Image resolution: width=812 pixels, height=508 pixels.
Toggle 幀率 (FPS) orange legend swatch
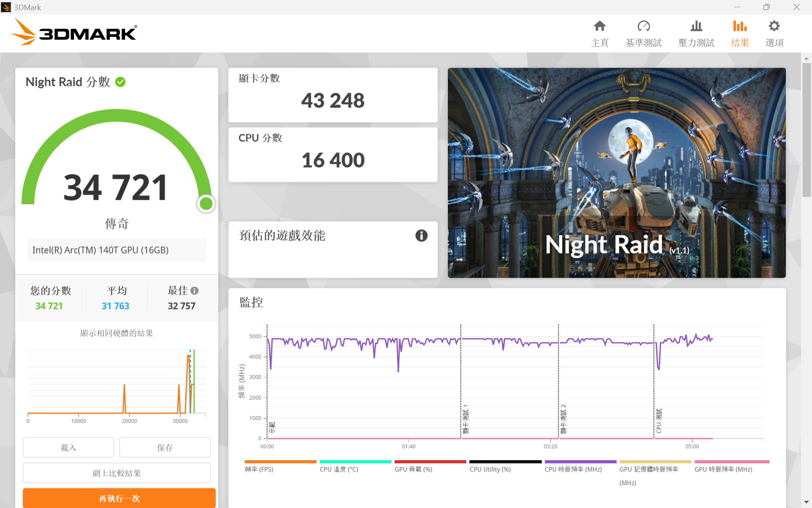point(280,462)
